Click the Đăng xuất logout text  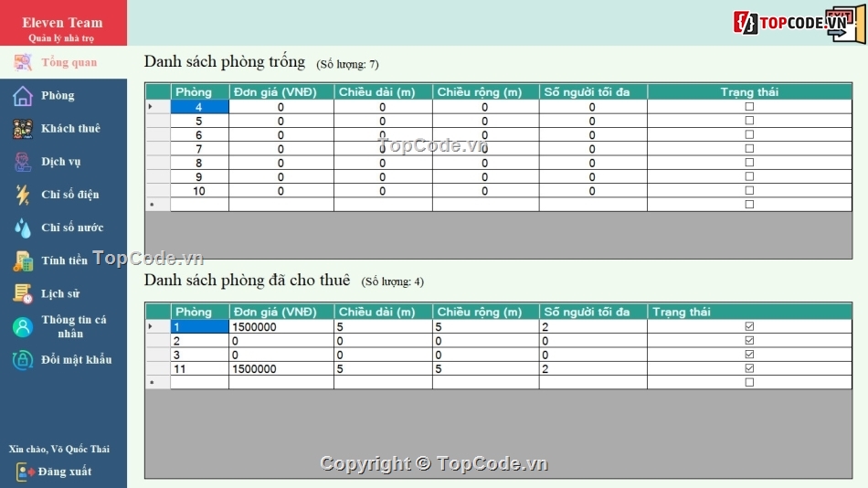65,472
